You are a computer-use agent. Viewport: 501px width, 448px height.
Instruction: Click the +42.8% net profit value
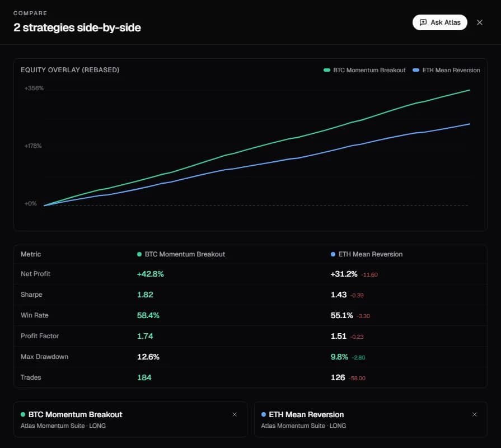pyautogui.click(x=150, y=274)
